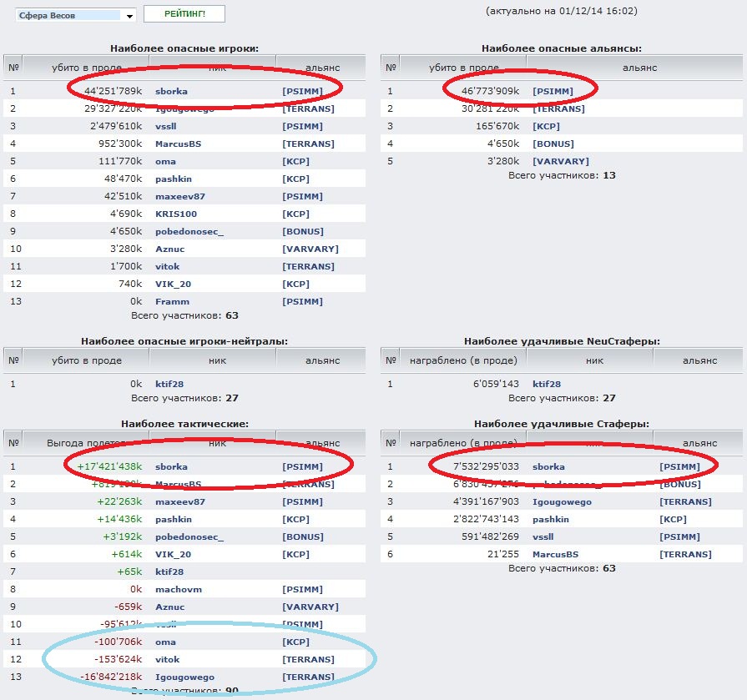Open the KRIS100 player link
Screen dimensions: 747x700
click(x=175, y=214)
